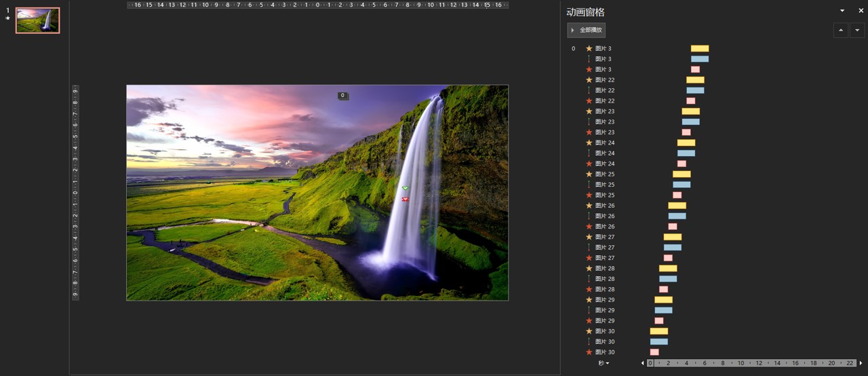Click green motion path start marker on waterfall
The width and height of the screenshot is (868, 376).
(405, 188)
